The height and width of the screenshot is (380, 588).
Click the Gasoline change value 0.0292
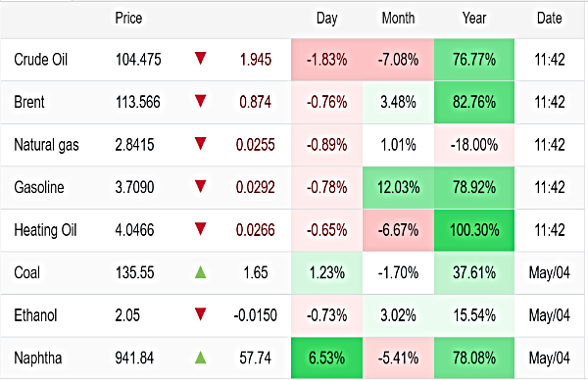click(x=256, y=187)
